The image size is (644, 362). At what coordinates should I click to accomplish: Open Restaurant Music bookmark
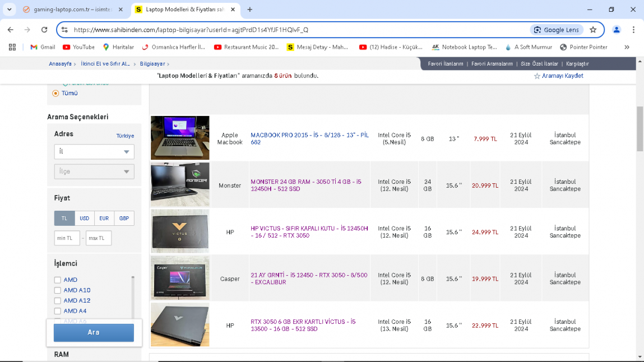247,47
